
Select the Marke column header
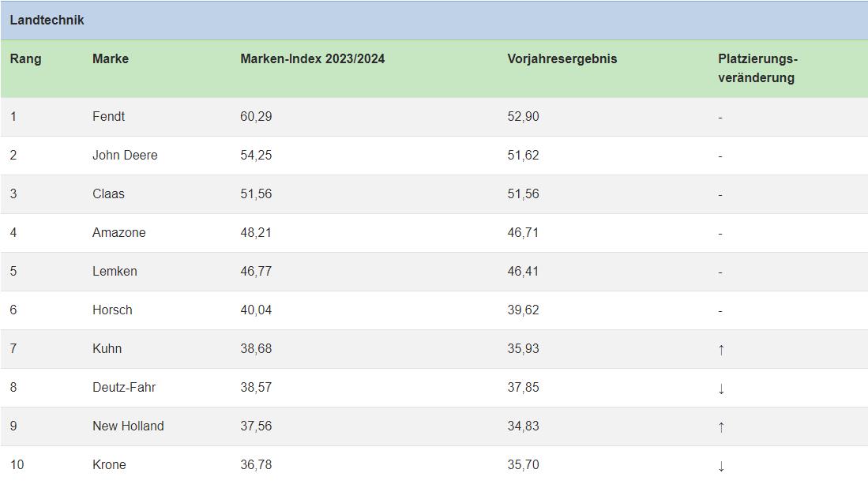(x=110, y=58)
